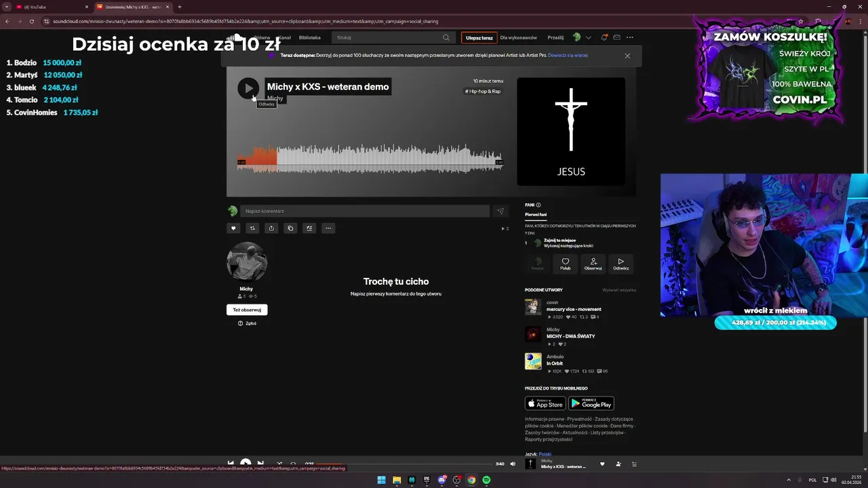This screenshot has height=488, width=868.
Task: Open the share icon below the comment box
Action: pos(271,228)
